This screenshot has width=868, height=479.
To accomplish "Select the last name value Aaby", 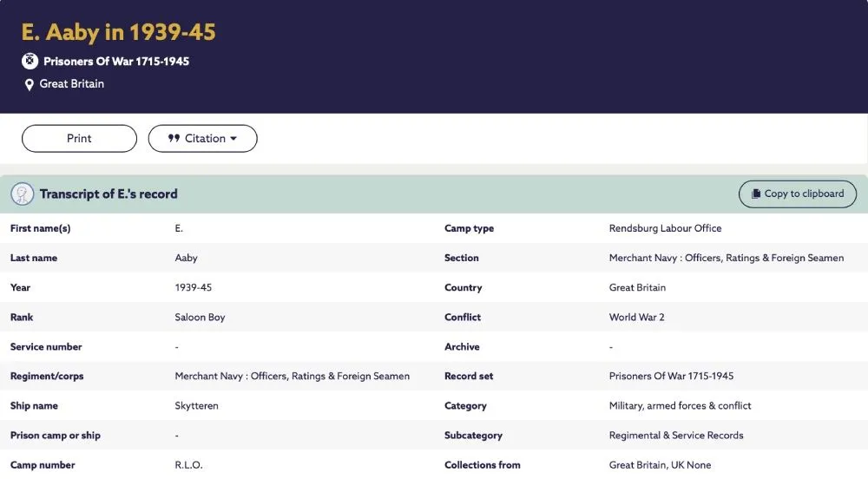I will pos(186,259).
